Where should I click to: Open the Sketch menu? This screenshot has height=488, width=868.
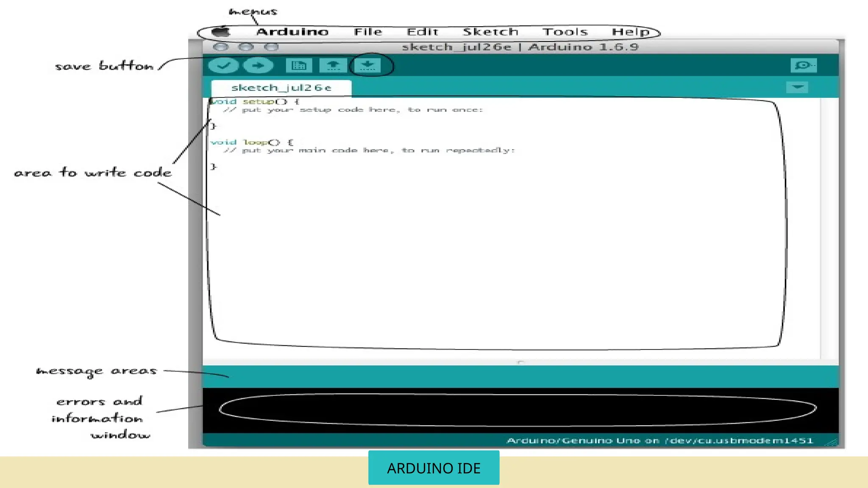pyautogui.click(x=490, y=32)
